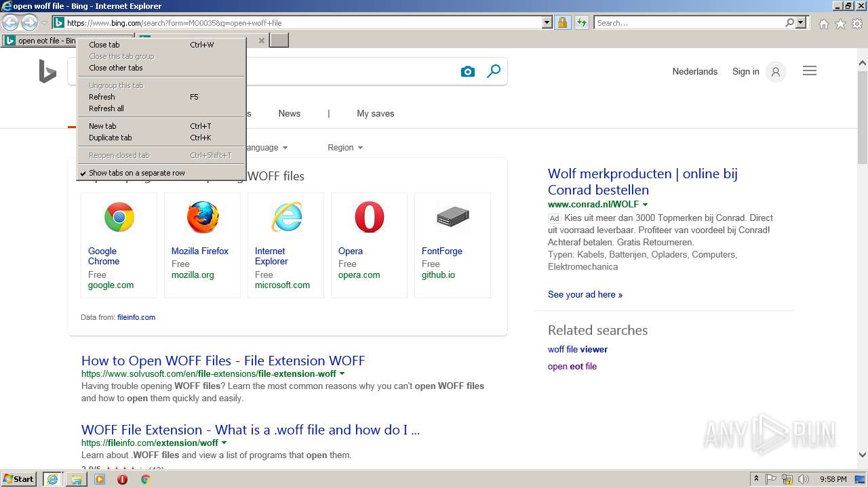Switch to the 'open eot file' tab

(x=39, y=41)
